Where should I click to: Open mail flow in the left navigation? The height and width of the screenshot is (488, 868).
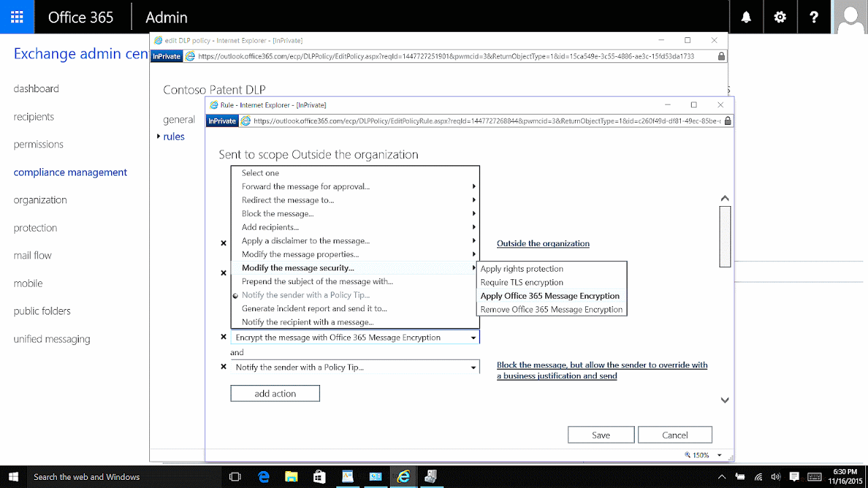point(33,256)
